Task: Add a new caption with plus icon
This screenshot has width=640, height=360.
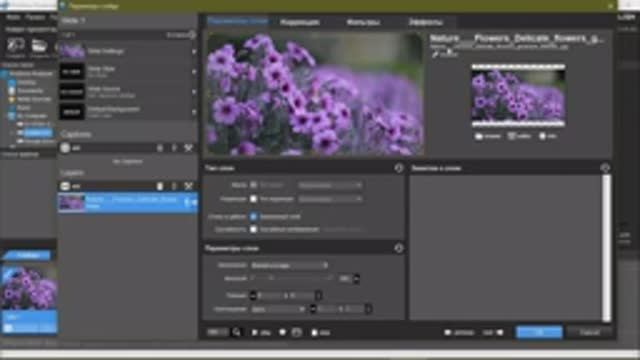Action: pos(65,148)
